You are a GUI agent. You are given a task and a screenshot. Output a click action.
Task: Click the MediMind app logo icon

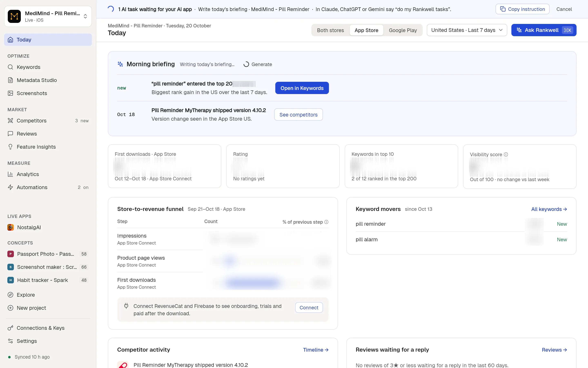[x=14, y=16]
